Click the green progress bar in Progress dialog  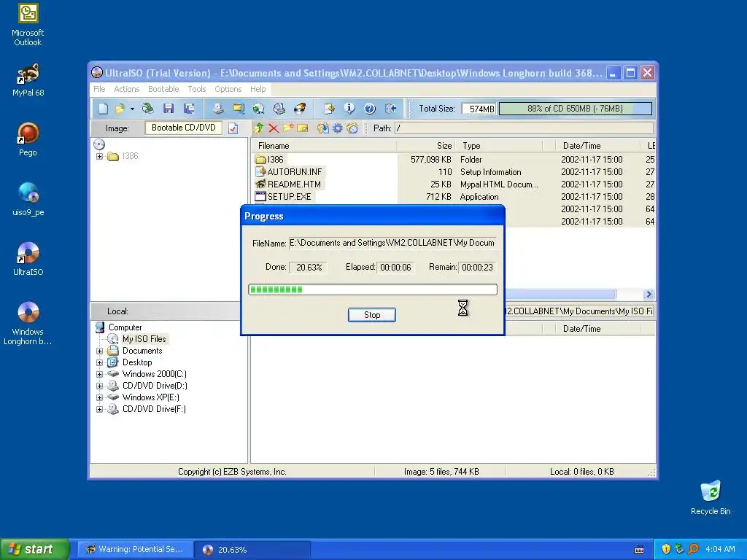[373, 289]
